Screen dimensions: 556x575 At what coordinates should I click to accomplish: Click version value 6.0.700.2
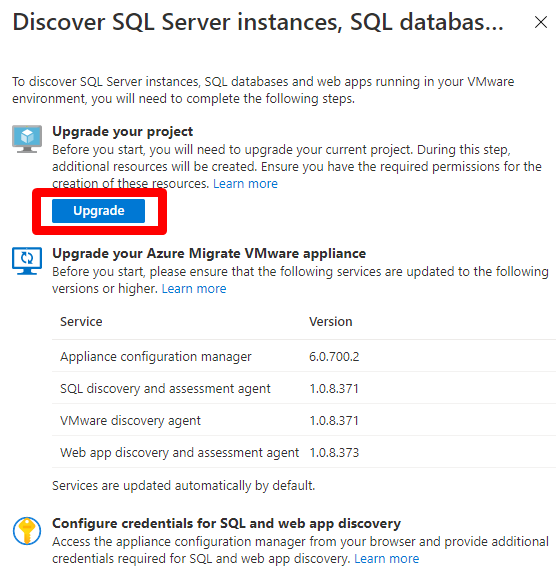334,356
